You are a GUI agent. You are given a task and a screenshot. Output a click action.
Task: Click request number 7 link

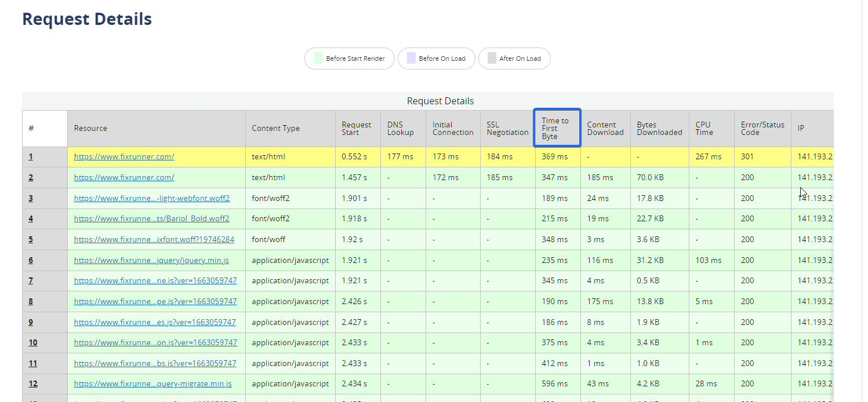(31, 280)
